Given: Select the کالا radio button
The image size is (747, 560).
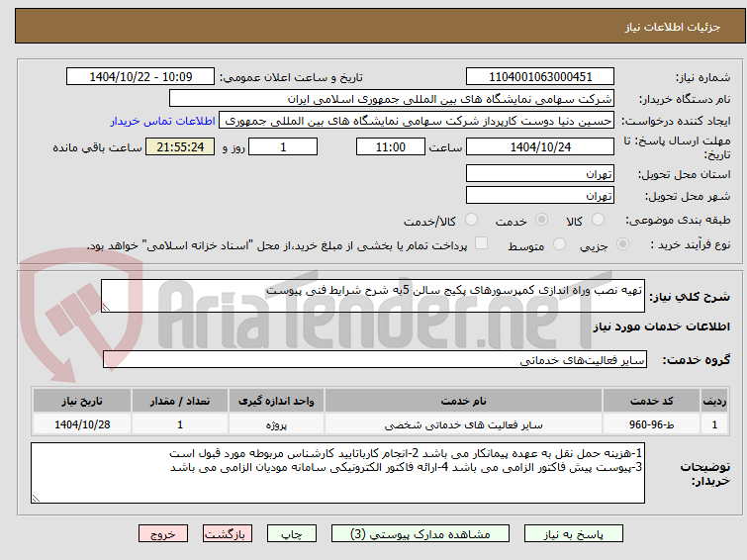Looking at the screenshot, I should point(598,220).
